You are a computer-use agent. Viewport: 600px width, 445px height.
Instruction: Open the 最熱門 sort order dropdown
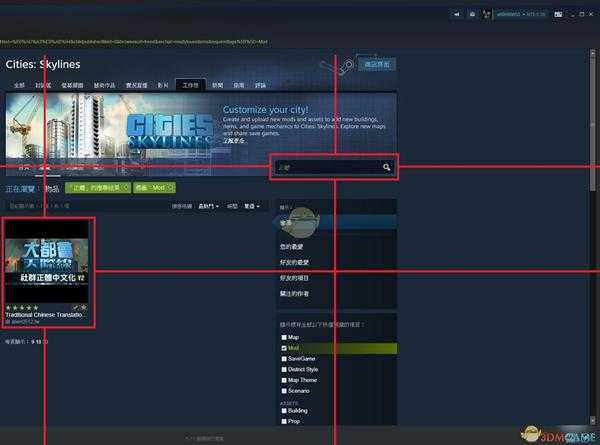[208, 206]
